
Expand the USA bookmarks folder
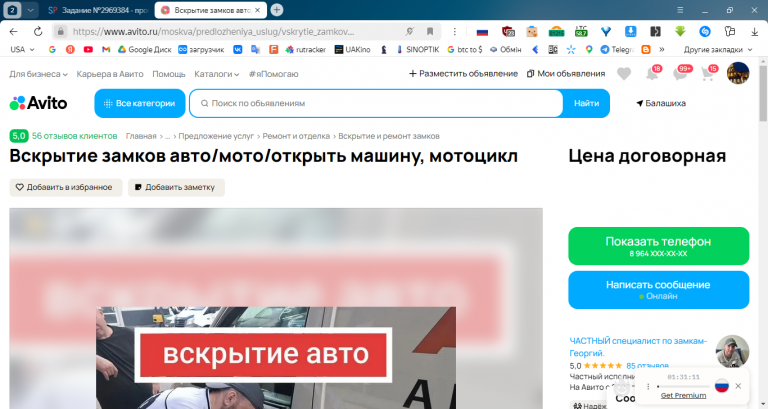[x=23, y=49]
